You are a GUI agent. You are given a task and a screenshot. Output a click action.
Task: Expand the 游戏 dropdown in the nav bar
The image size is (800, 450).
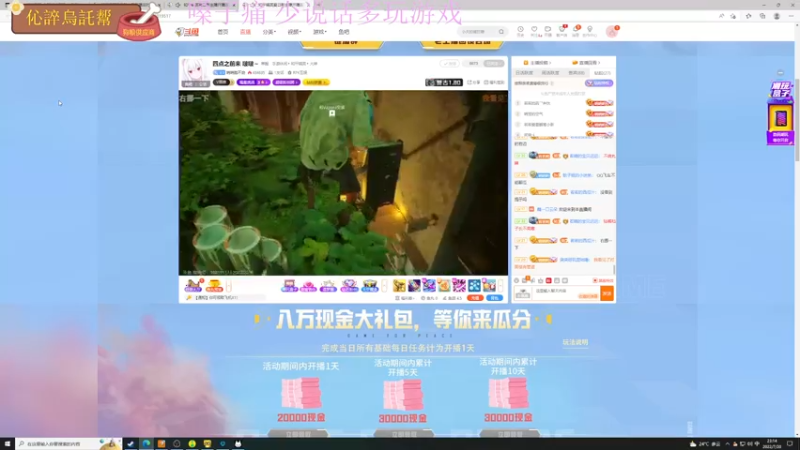point(319,32)
